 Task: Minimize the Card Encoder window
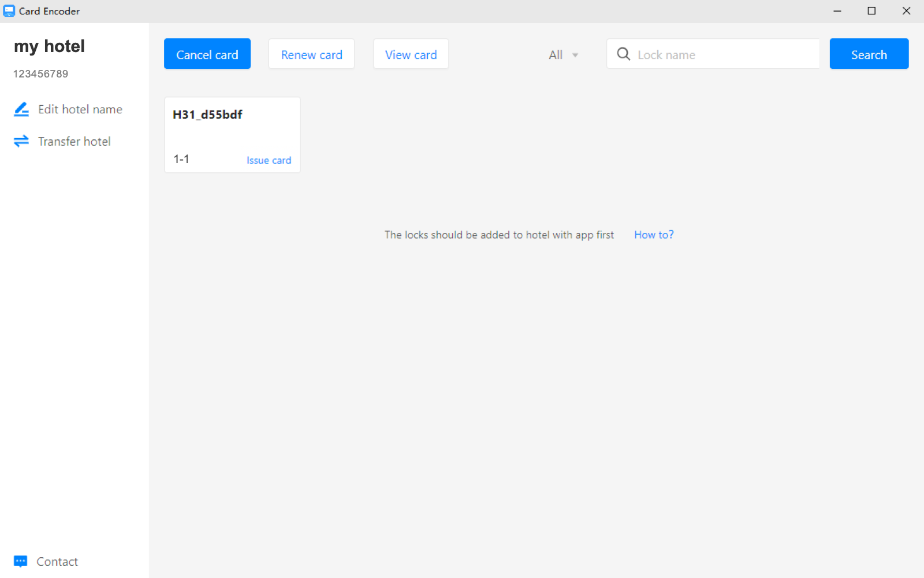click(837, 11)
